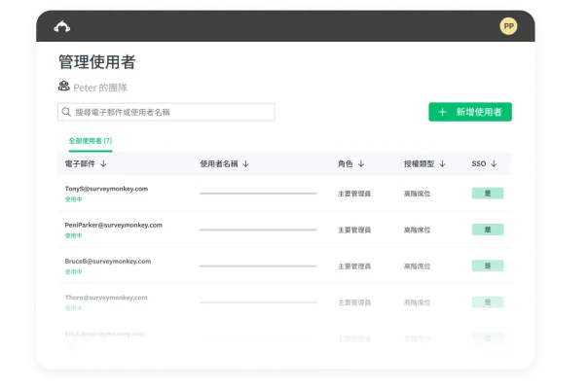Click the 授權類型 column header
This screenshot has width=588, height=389.
click(x=419, y=163)
